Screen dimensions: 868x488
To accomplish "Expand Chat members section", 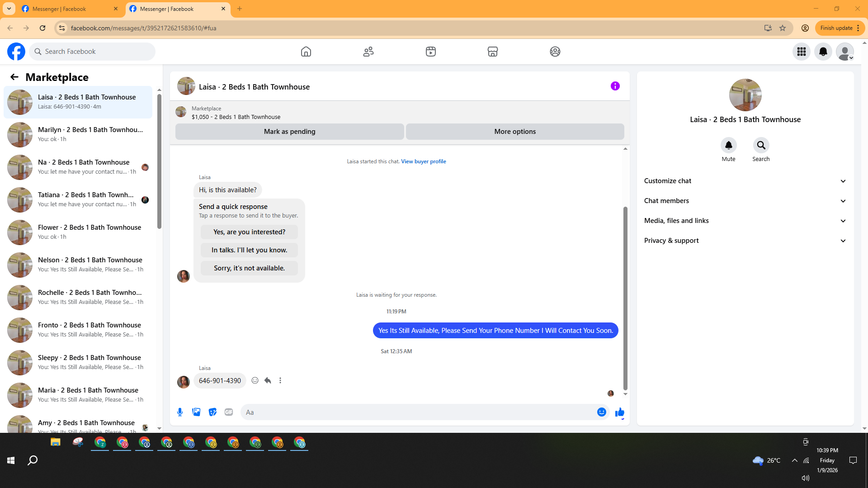I will [745, 201].
